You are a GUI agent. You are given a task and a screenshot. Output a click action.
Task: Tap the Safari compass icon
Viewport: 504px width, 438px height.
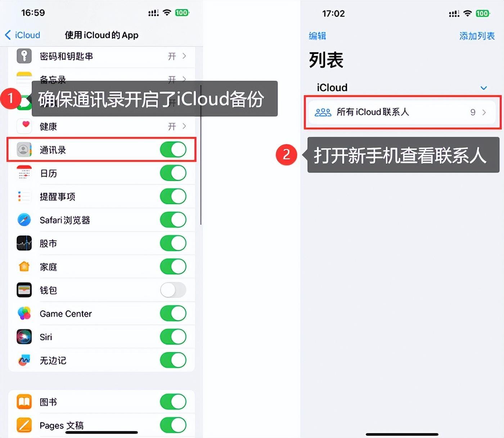[x=24, y=220]
